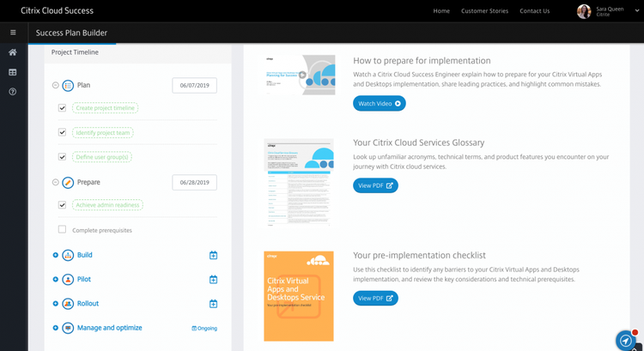Open the hamburger menu icon

(x=13, y=33)
